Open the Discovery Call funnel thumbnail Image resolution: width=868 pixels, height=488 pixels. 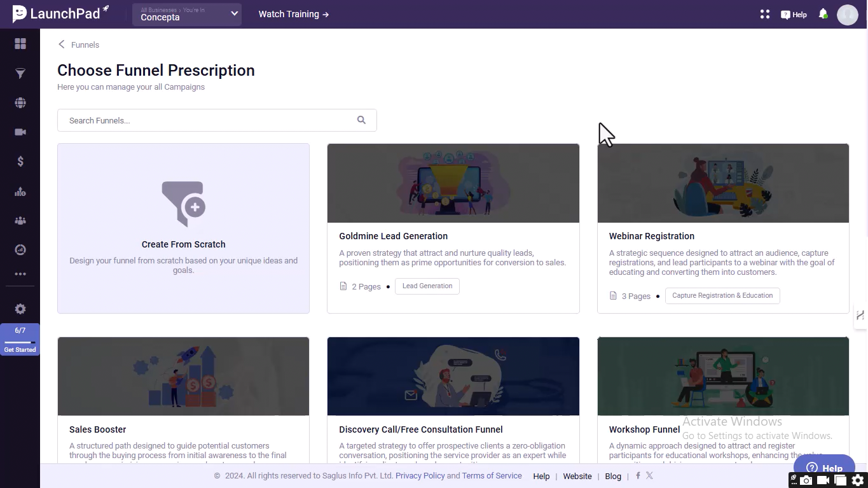click(x=453, y=377)
